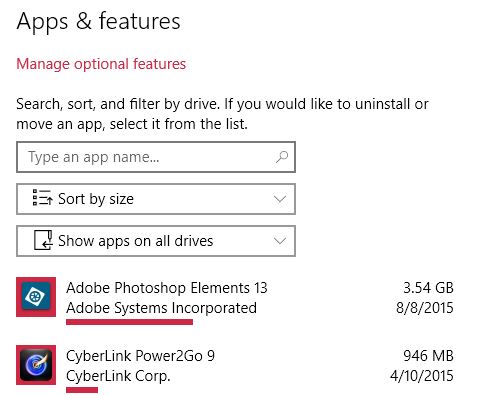The height and width of the screenshot is (395, 488).
Task: Click the 3.54 GB size value
Action: pos(428,288)
